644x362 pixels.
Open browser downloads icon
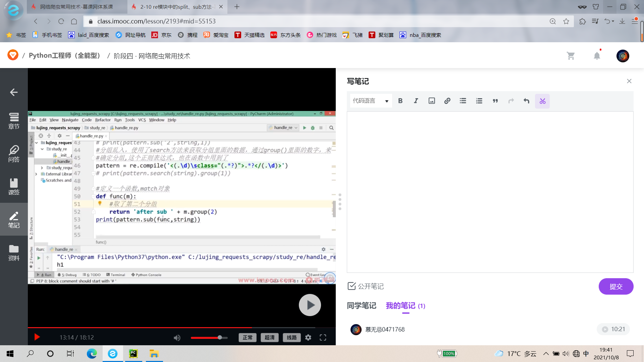(x=622, y=21)
